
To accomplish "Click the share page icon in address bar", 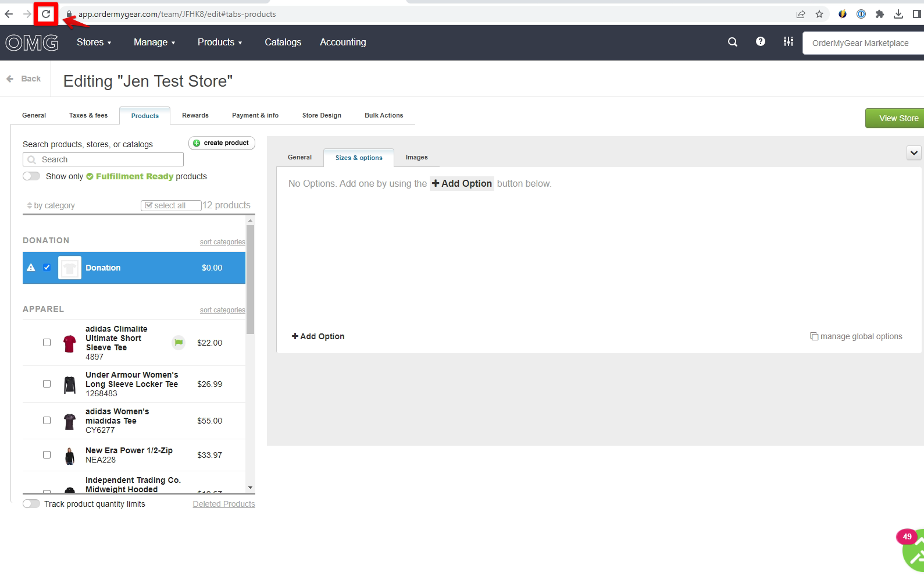I will (801, 14).
